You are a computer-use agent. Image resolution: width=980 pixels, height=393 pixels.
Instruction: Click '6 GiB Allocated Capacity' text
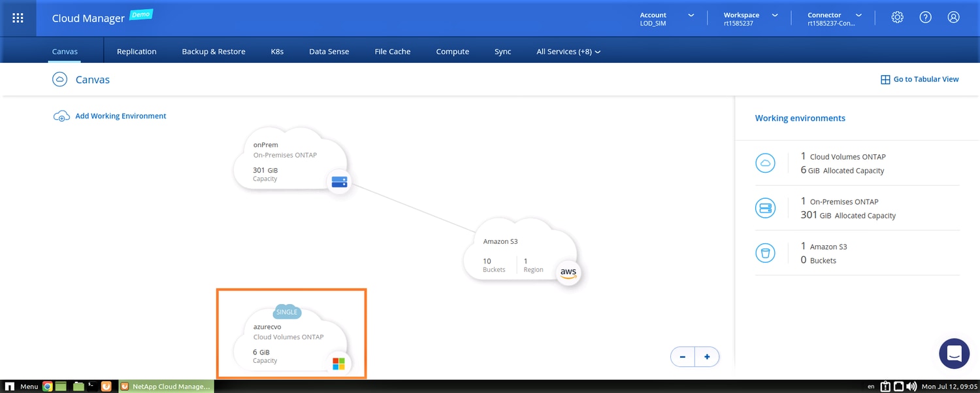[842, 170]
